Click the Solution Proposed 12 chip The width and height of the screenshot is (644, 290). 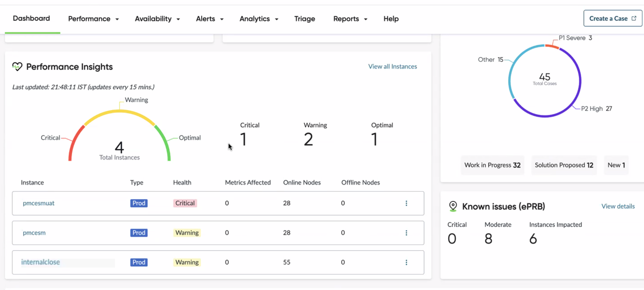click(564, 165)
